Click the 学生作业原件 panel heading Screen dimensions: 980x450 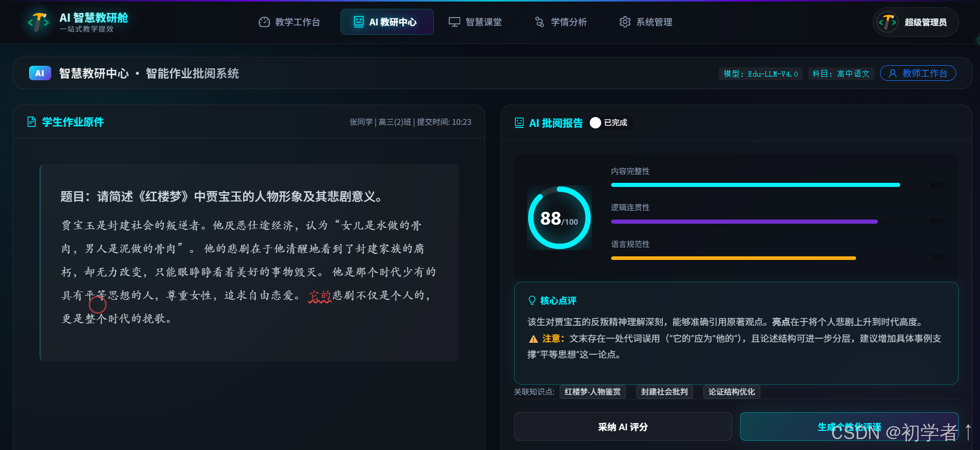[73, 122]
